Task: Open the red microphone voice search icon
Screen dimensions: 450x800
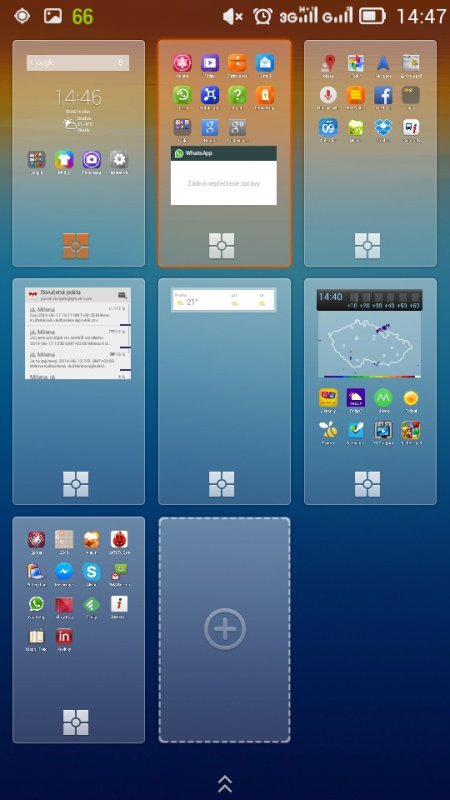Action: tap(329, 95)
